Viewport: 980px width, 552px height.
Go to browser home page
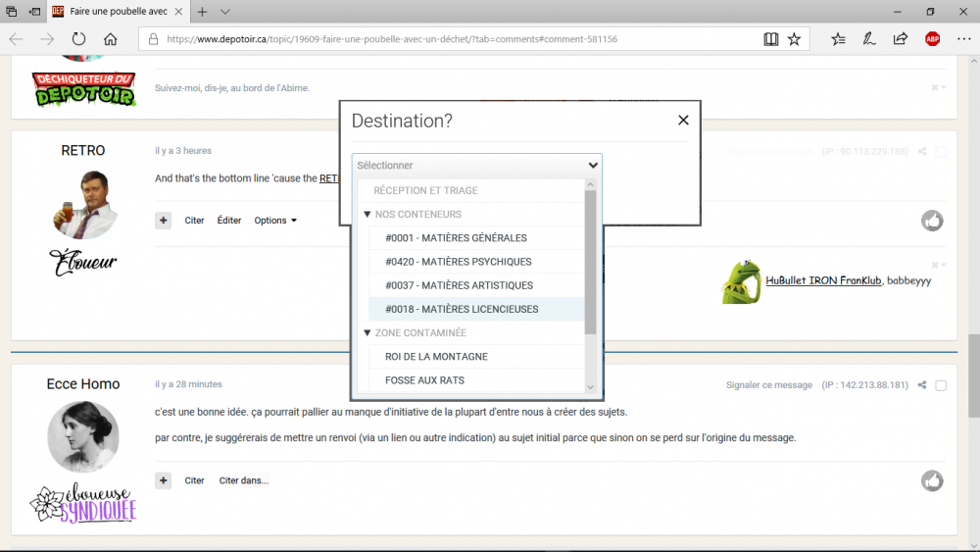[111, 39]
